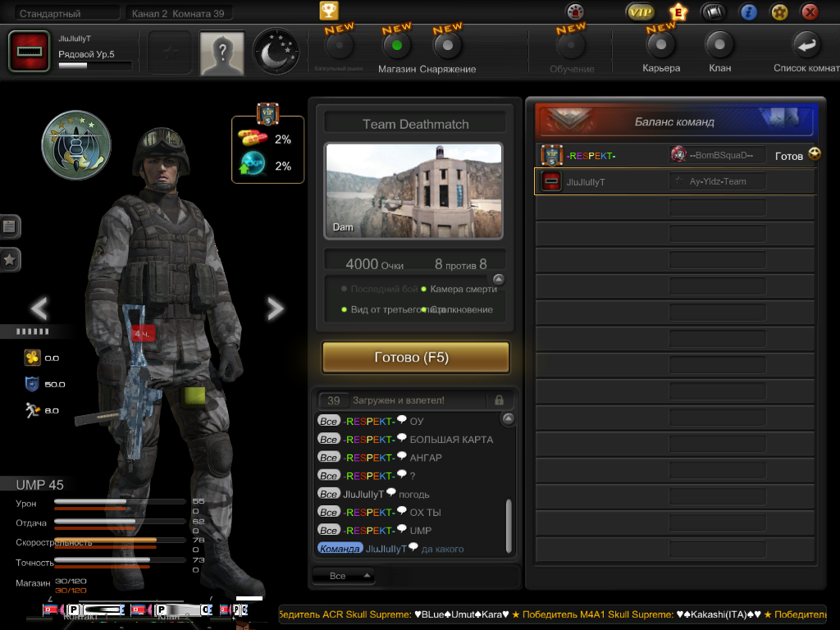Viewport: 840px width, 630px height.
Task: Toggle the Последний бой option
Action: [x=379, y=289]
